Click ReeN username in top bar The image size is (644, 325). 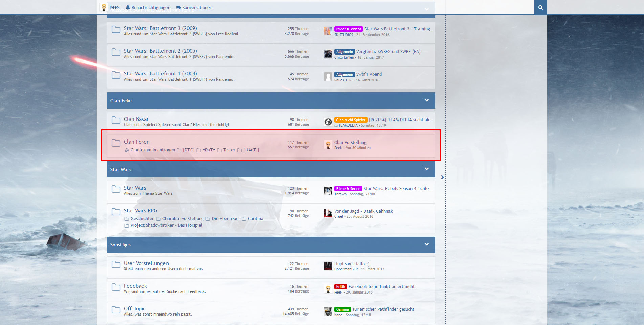pos(114,7)
